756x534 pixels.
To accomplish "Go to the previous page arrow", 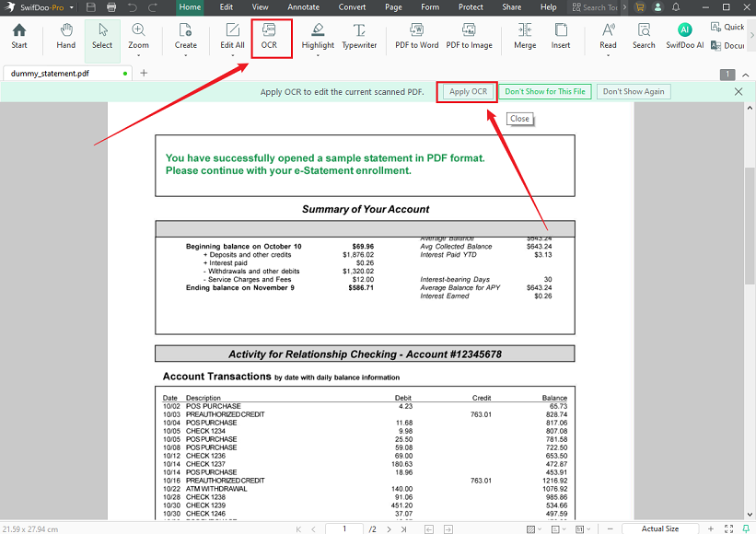I will tap(313, 529).
